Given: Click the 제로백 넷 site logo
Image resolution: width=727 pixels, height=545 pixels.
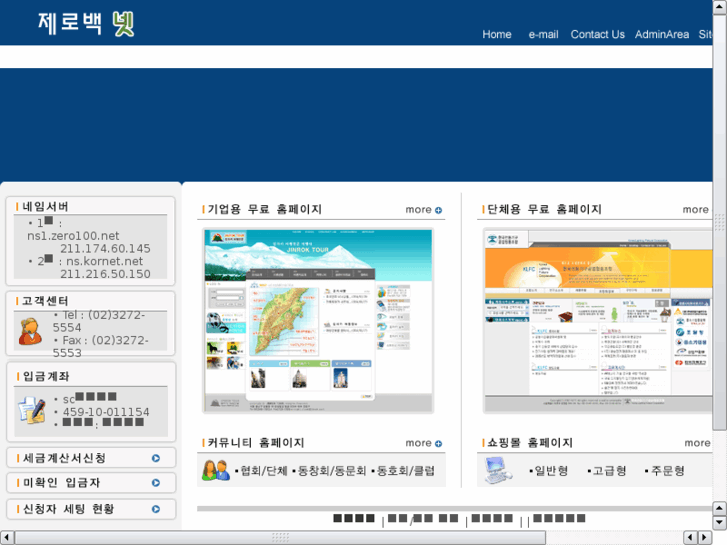Looking at the screenshot, I should (x=86, y=23).
